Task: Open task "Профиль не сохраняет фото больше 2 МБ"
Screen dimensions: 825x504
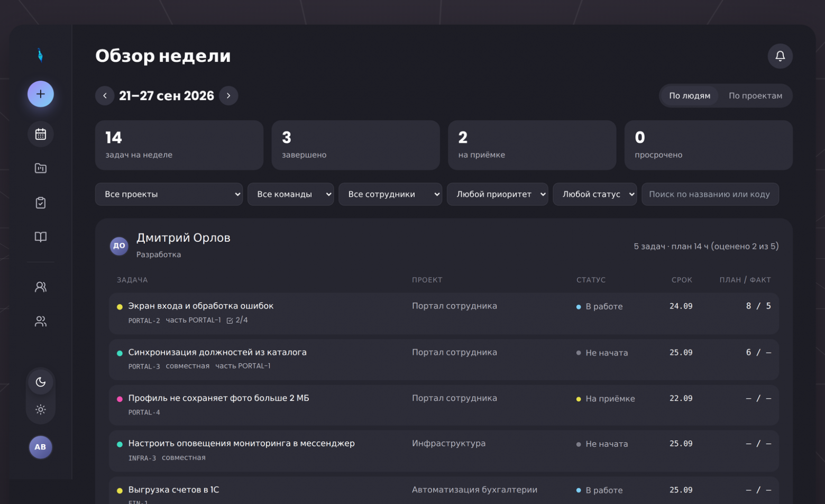Action: [218, 398]
